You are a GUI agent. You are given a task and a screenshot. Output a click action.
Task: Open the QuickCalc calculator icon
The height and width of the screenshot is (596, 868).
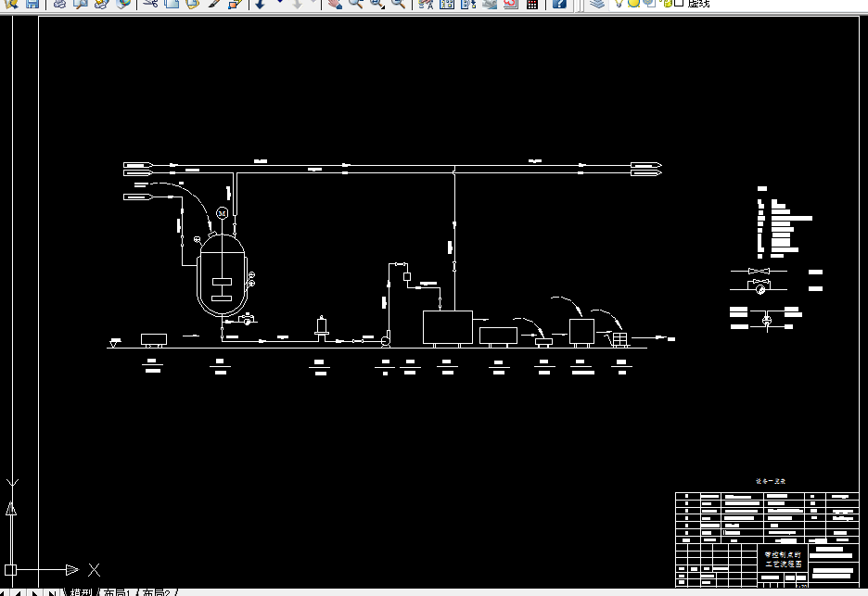click(x=532, y=4)
